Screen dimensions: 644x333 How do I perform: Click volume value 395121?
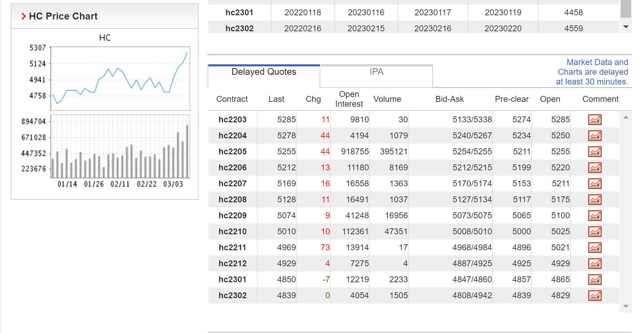click(394, 152)
